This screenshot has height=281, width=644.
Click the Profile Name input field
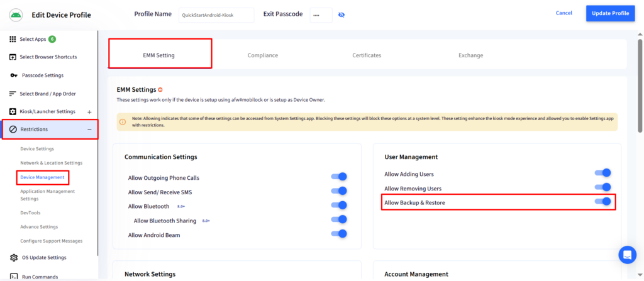(216, 15)
